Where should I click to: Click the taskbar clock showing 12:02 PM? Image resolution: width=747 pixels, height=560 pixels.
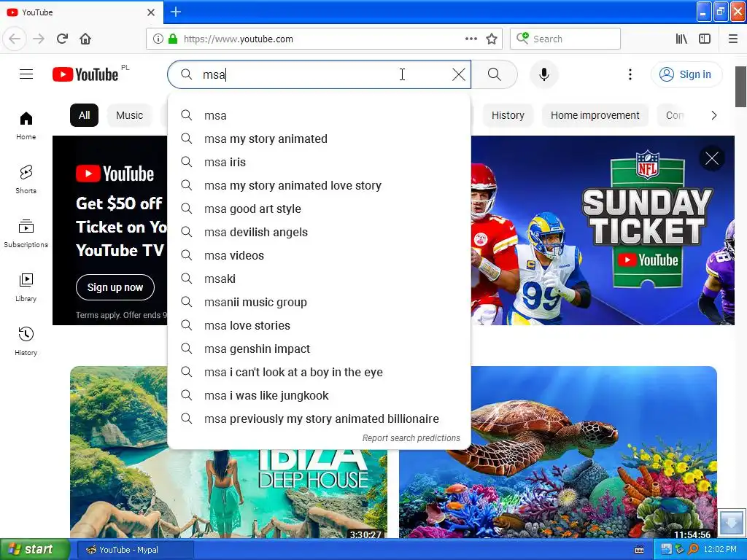[720, 550]
